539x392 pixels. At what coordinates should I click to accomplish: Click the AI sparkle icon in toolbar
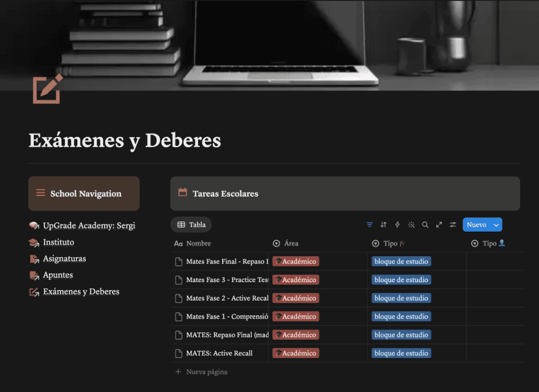tap(411, 225)
